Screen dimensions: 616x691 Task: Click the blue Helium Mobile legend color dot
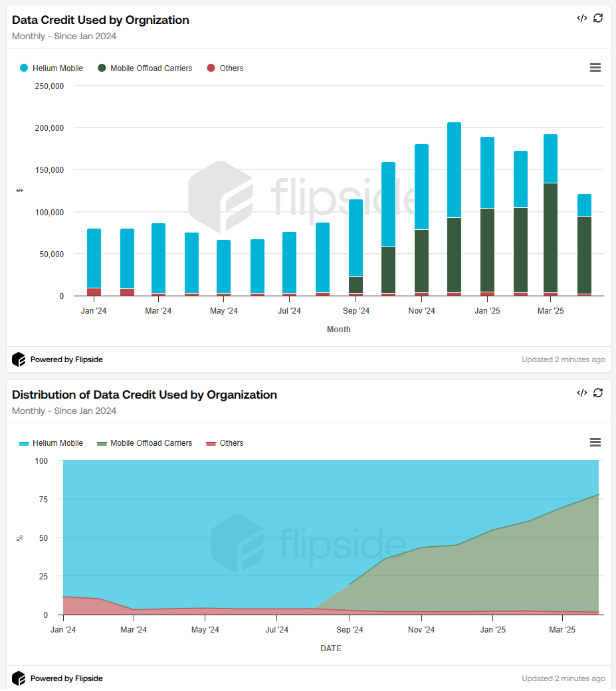point(25,68)
